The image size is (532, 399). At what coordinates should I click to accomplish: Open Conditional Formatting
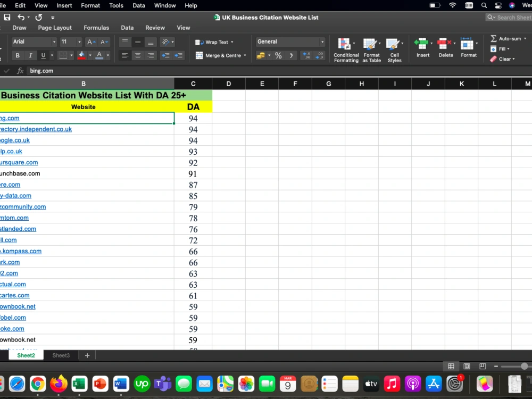point(346,50)
